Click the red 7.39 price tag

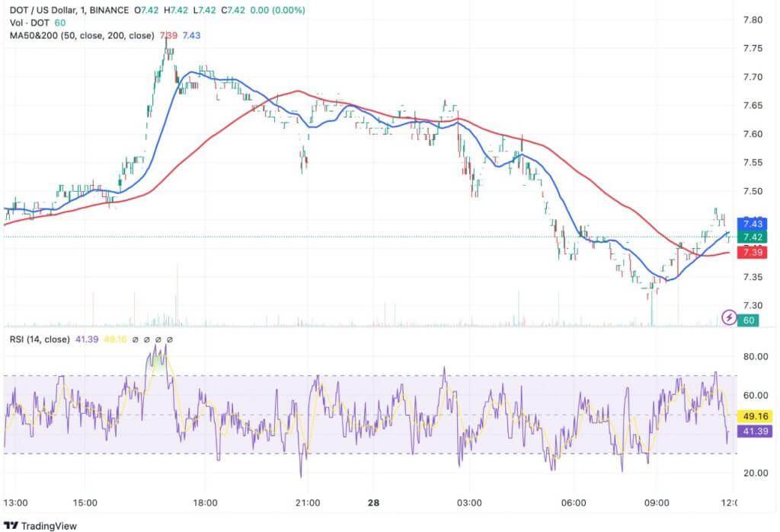(x=753, y=252)
